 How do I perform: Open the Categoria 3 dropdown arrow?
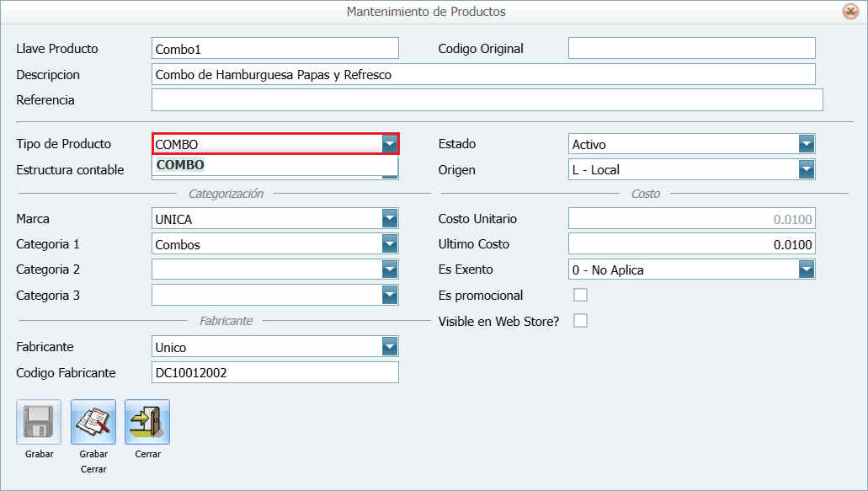pyautogui.click(x=389, y=296)
